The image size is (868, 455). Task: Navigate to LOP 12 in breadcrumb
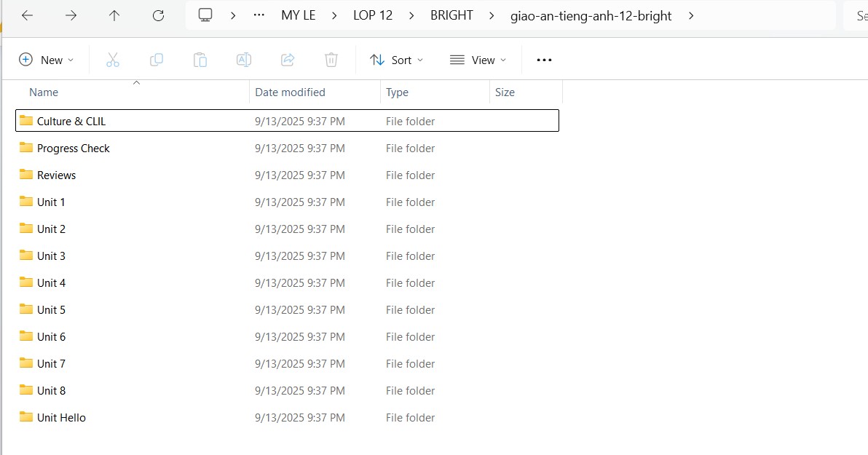pos(373,15)
